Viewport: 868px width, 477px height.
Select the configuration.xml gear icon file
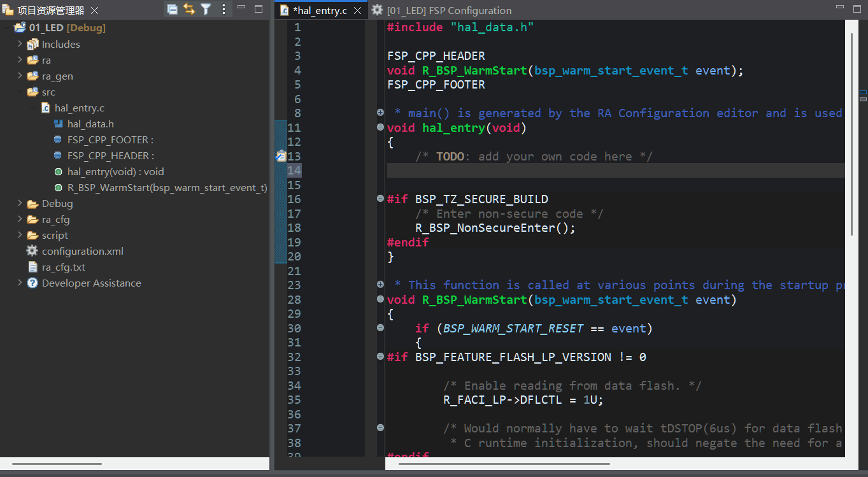pos(32,251)
